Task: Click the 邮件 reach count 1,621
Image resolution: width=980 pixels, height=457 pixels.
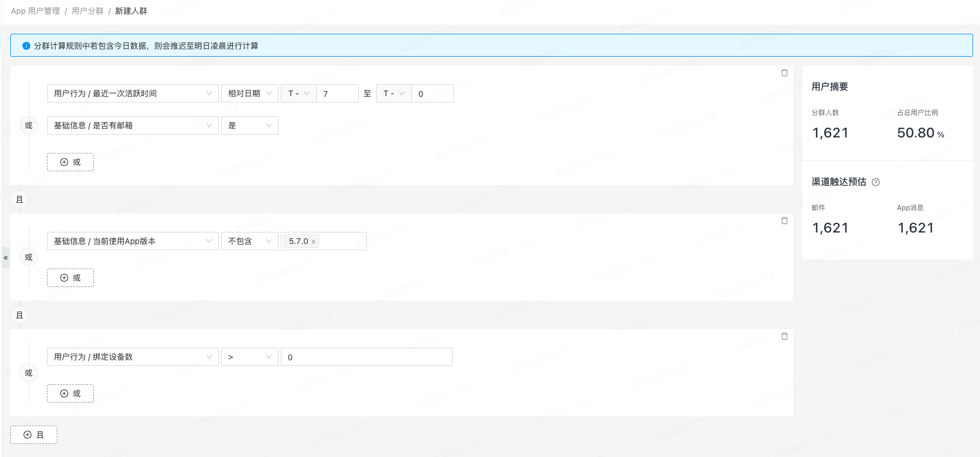Action: [x=830, y=228]
